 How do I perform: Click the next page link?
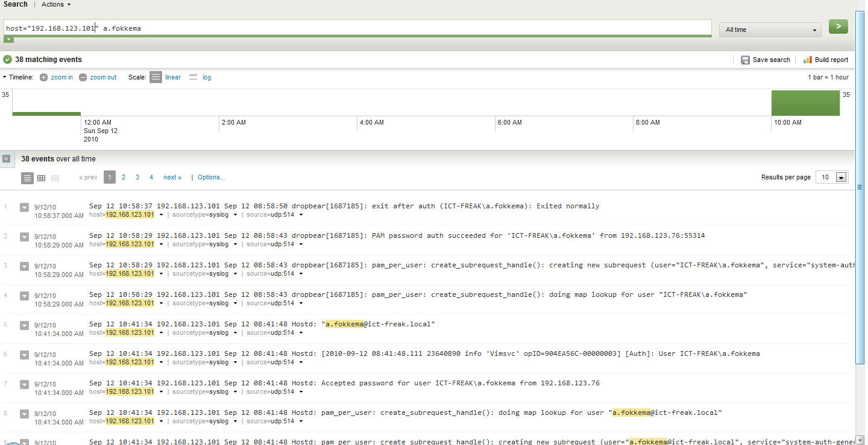tap(172, 178)
